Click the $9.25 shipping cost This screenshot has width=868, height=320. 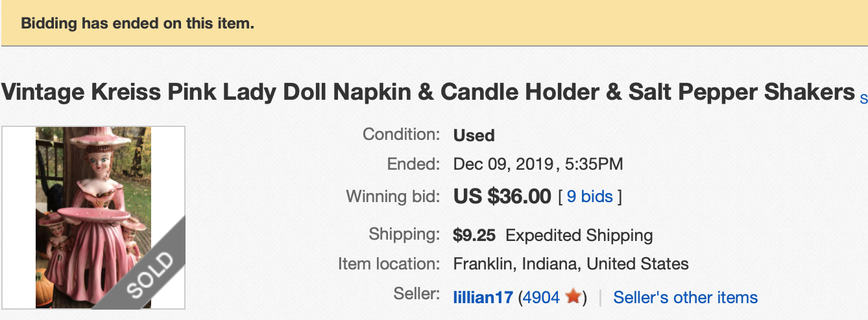click(474, 235)
